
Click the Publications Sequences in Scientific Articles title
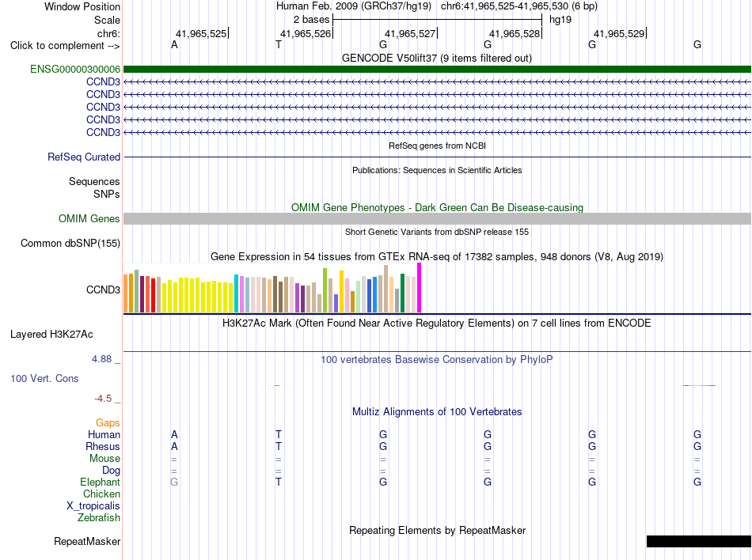tap(437, 170)
